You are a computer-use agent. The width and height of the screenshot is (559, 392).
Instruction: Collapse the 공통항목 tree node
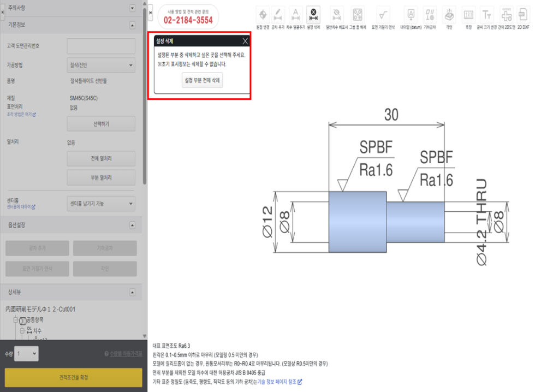(x=16, y=320)
